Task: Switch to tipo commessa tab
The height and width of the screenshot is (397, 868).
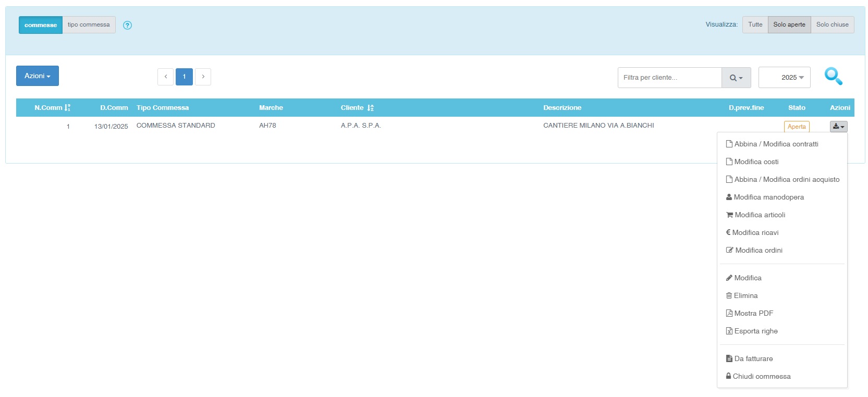Action: click(89, 24)
